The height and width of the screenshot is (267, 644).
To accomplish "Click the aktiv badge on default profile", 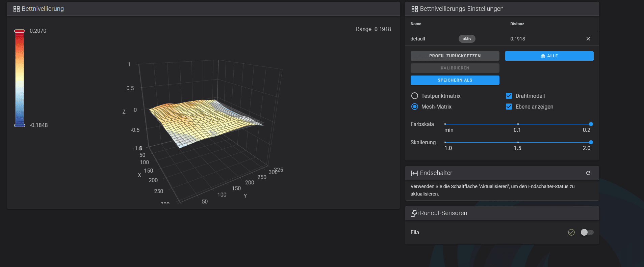I will pos(467,39).
